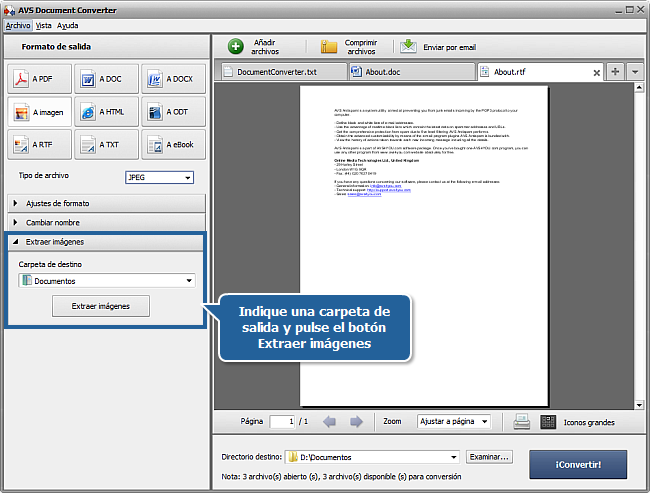Click the green Añadir archivos icon
The height and width of the screenshot is (493, 650).
[236, 46]
